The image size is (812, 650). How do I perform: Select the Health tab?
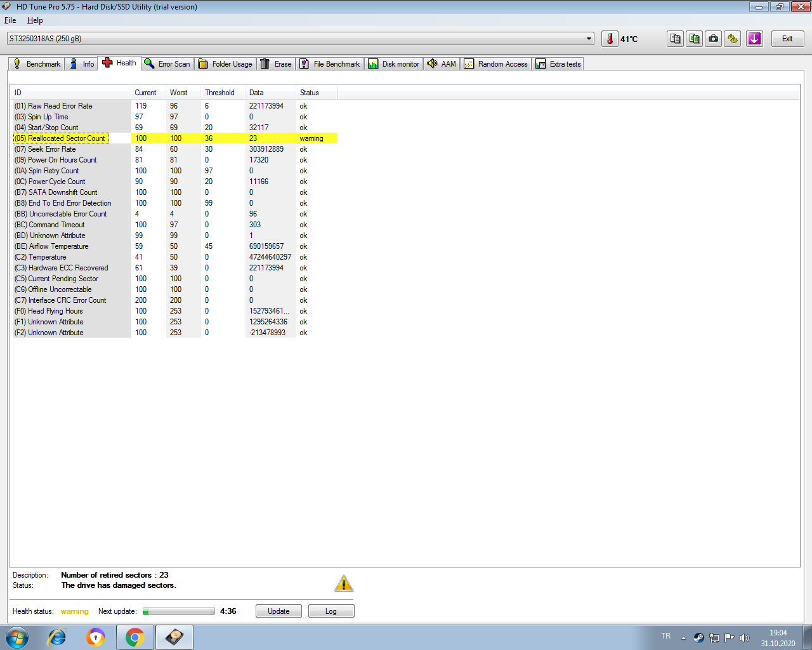pyautogui.click(x=119, y=63)
